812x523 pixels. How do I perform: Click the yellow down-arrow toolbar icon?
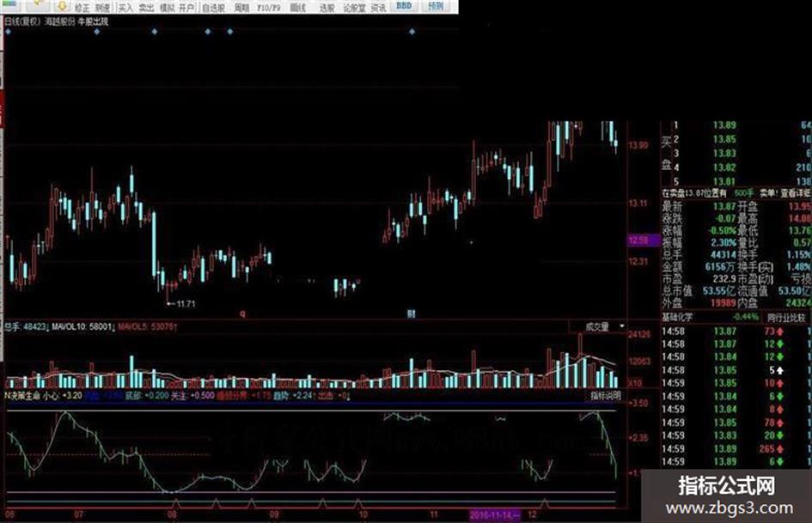click(62, 6)
